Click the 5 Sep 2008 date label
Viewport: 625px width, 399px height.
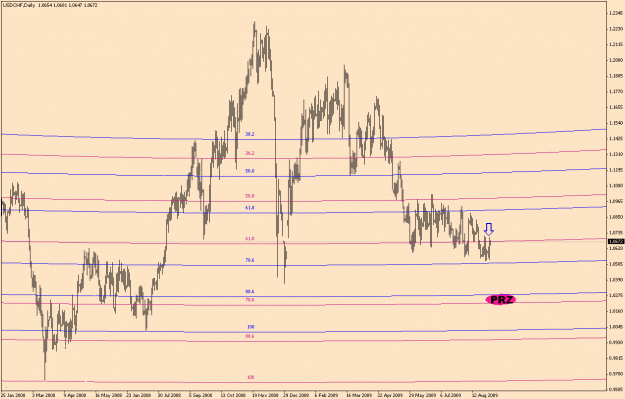[x=200, y=395]
